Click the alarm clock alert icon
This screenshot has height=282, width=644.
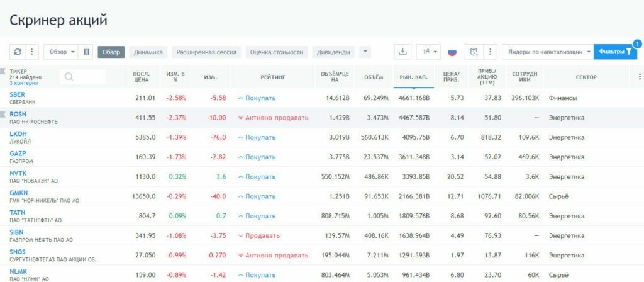click(x=474, y=52)
